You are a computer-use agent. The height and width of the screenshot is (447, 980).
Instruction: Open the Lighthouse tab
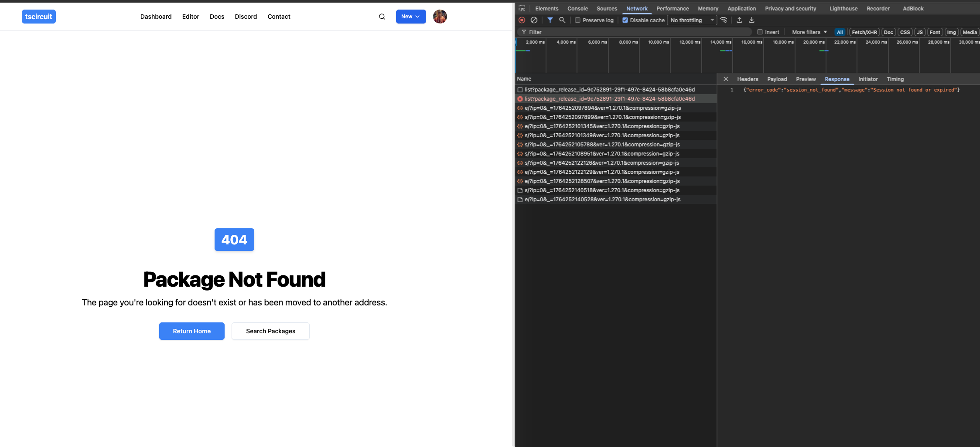(x=843, y=9)
